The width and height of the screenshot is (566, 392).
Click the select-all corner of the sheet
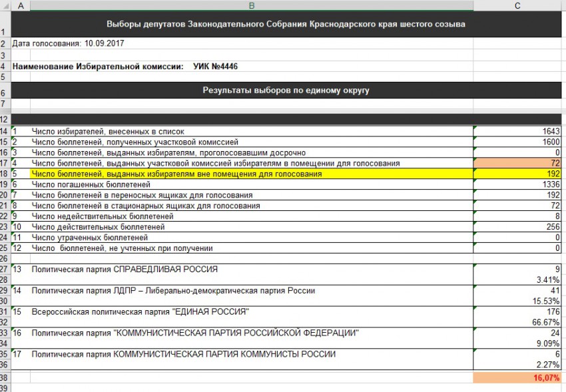[x=5, y=5]
